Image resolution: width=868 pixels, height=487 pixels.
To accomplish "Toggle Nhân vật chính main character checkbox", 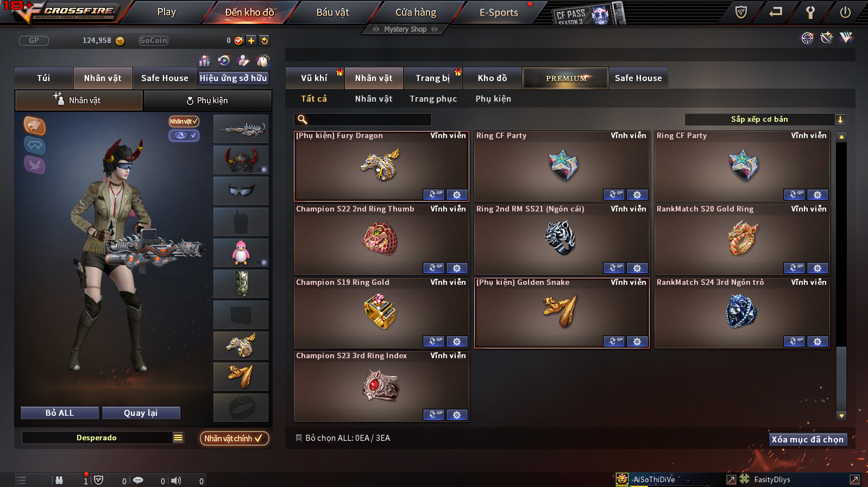I will 235,438.
